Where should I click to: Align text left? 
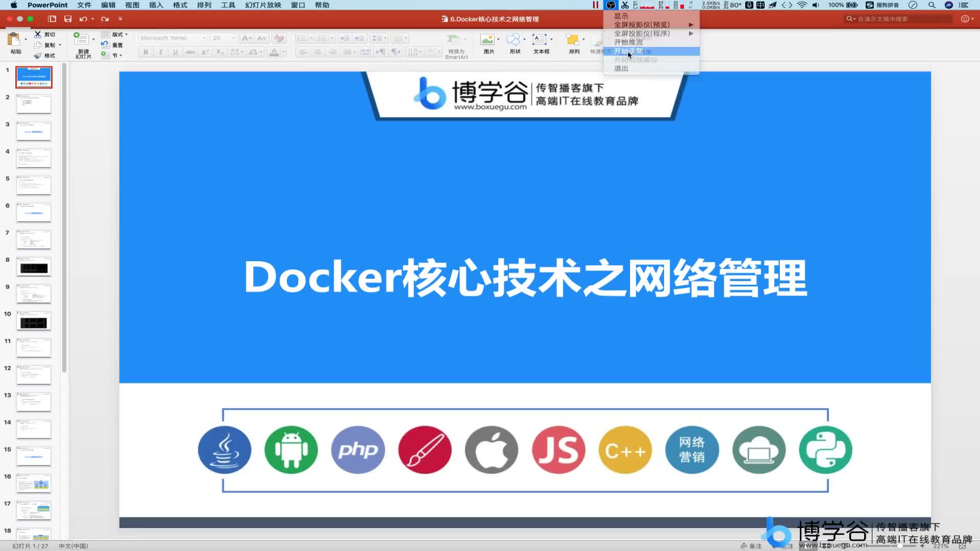(x=303, y=52)
